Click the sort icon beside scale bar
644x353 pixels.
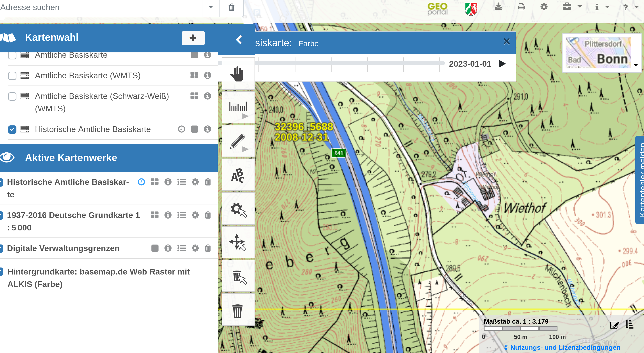(x=630, y=324)
